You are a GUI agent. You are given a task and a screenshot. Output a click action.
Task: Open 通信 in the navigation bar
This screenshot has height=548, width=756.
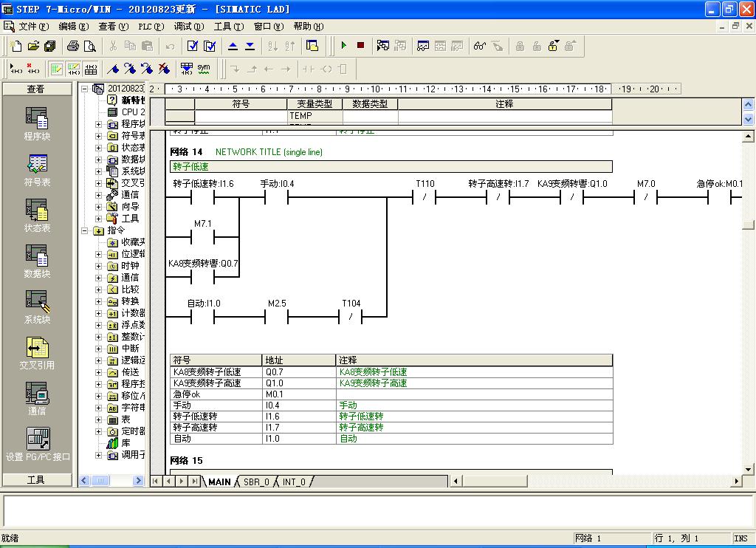pos(37,399)
